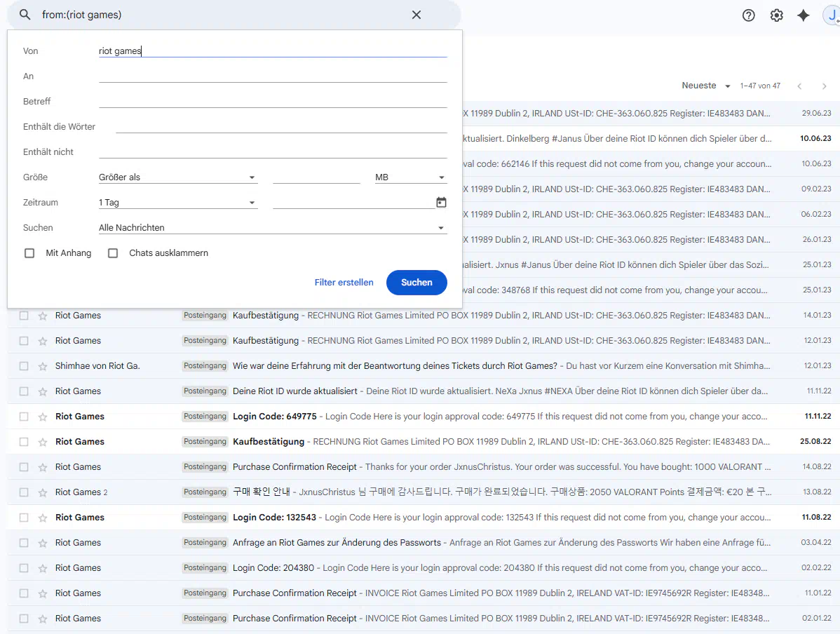
Task: Open the Größer als size dropdown
Action: [178, 177]
